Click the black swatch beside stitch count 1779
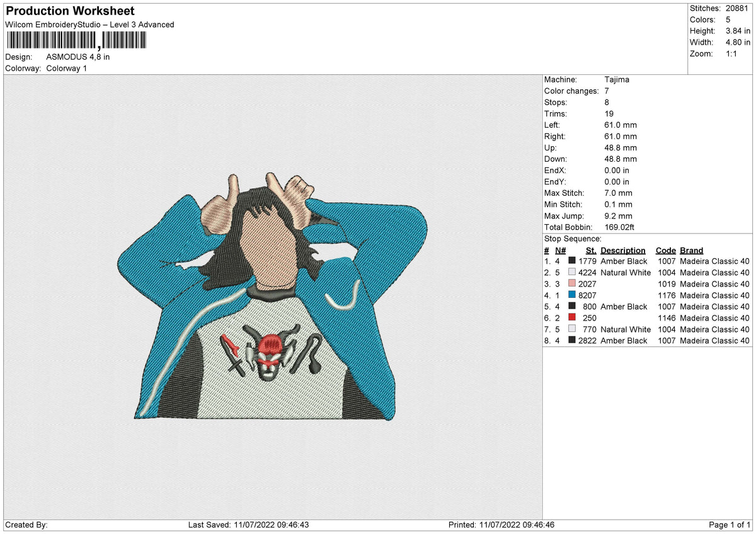This screenshot has width=756, height=534. tap(572, 261)
